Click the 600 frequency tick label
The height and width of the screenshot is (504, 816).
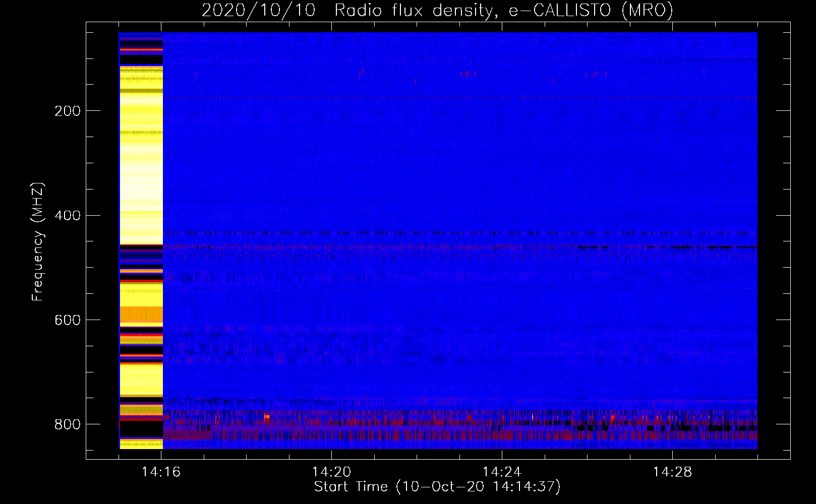click(68, 321)
